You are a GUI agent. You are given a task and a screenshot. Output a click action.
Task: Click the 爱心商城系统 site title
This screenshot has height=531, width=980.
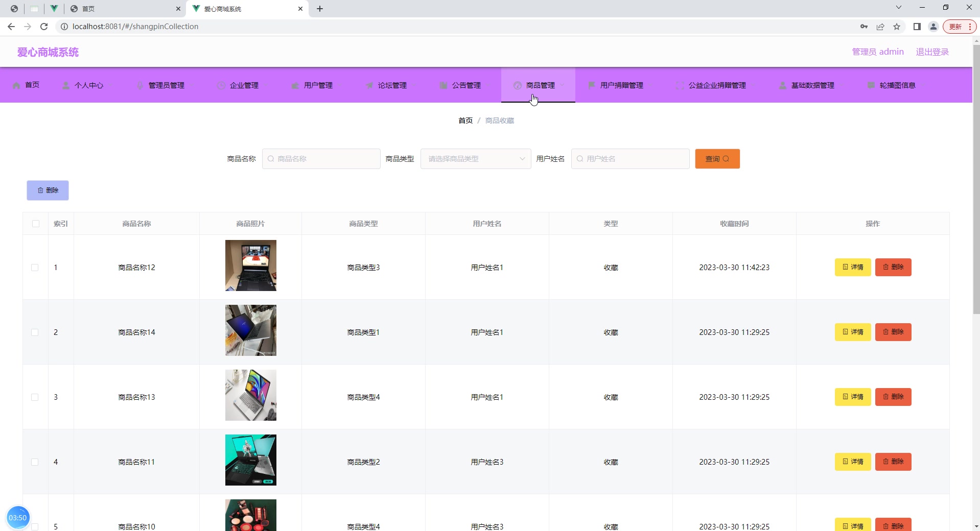coord(48,52)
